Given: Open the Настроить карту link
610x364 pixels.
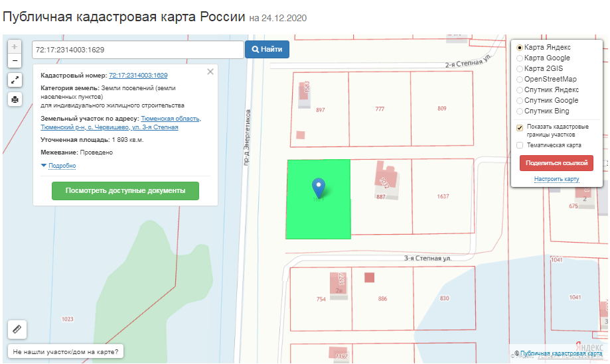Looking at the screenshot, I should 557,179.
